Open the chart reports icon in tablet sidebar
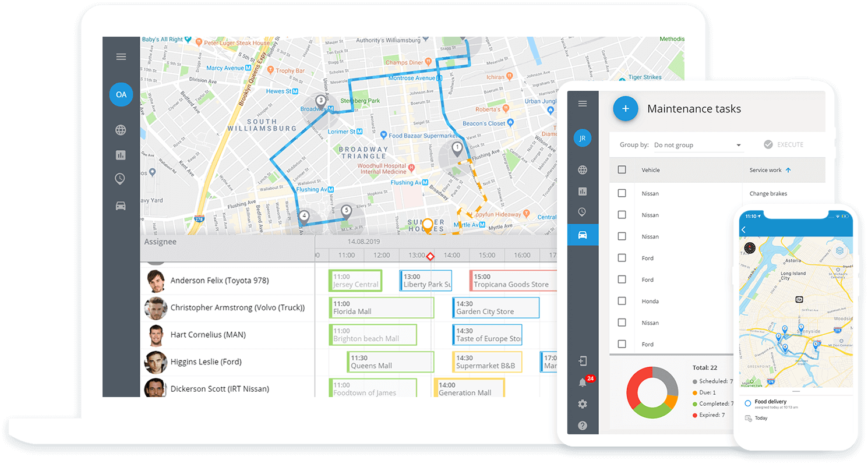Image resolution: width=868 pixels, height=464 pixels. tap(583, 191)
